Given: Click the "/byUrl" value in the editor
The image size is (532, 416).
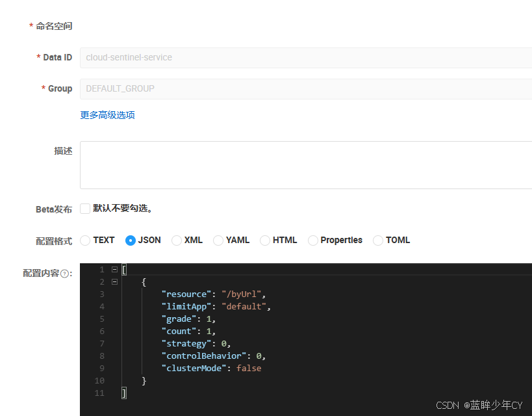Looking at the screenshot, I should click(x=241, y=294).
